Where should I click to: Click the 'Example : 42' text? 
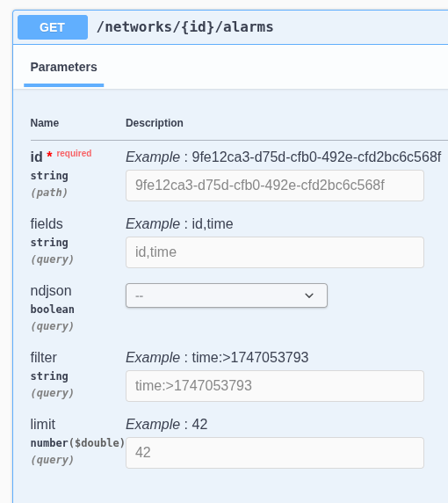166,424
